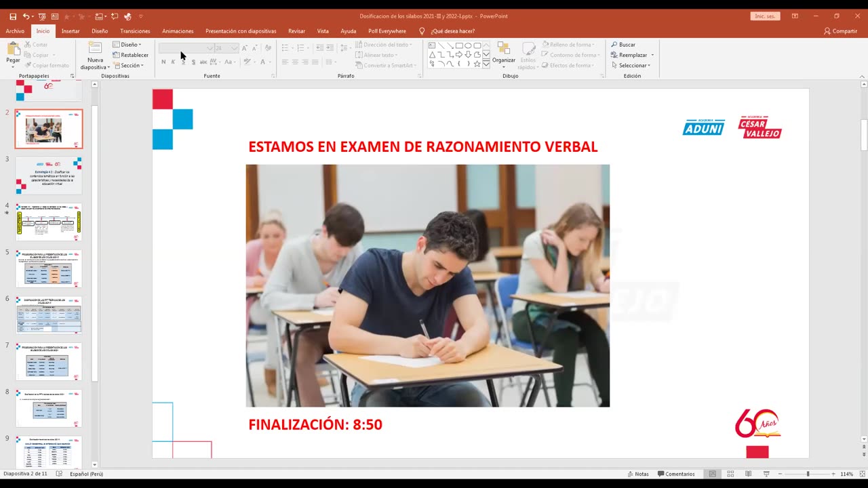The width and height of the screenshot is (868, 488).
Task: Open the Dirección del texto dropdown
Action: pos(383,45)
